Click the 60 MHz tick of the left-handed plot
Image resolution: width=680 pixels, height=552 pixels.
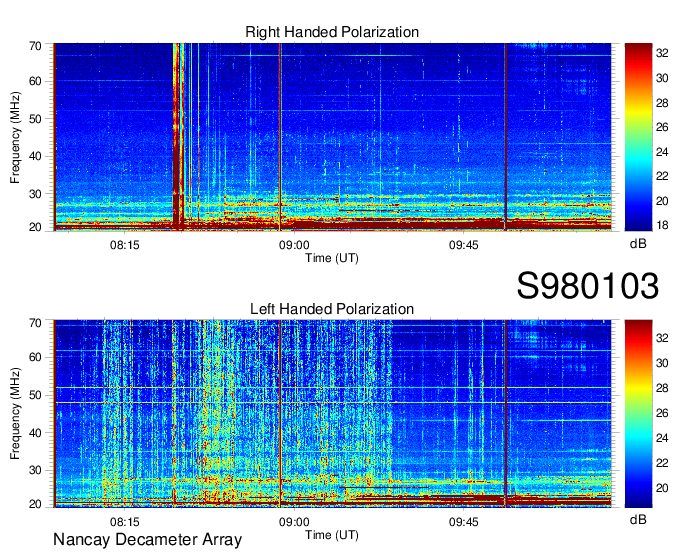35,357
